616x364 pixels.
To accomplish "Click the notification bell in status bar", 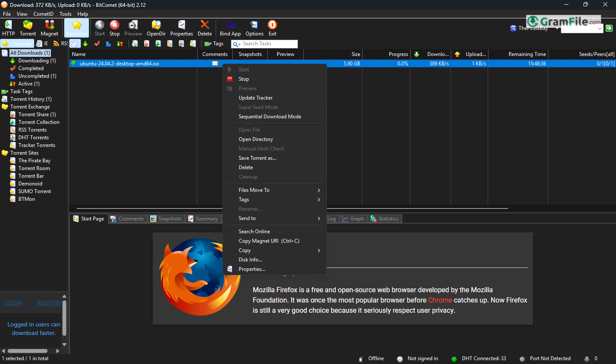I will (x=586, y=359).
